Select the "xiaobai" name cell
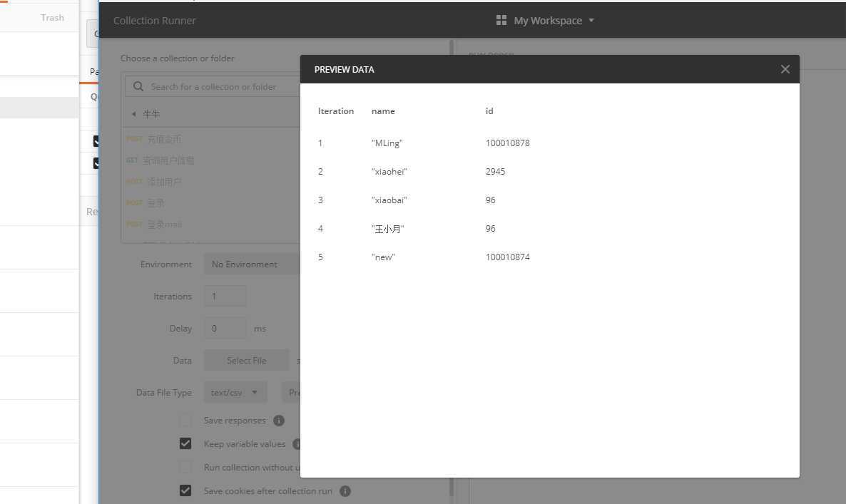 click(x=389, y=200)
